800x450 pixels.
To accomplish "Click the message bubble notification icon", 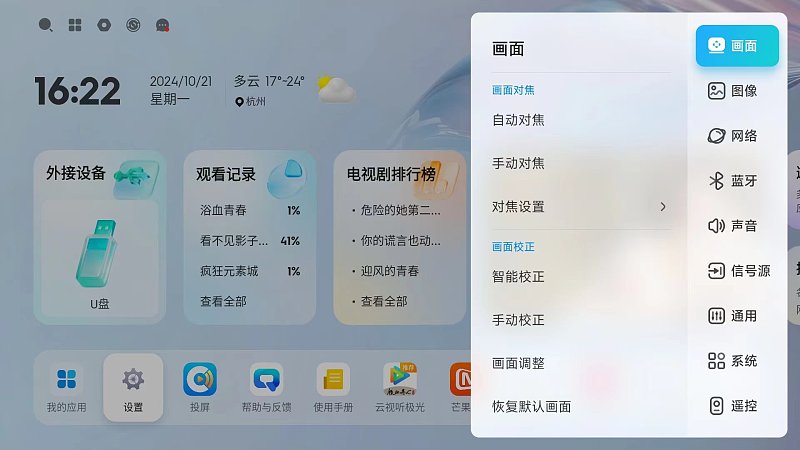I will tap(162, 25).
